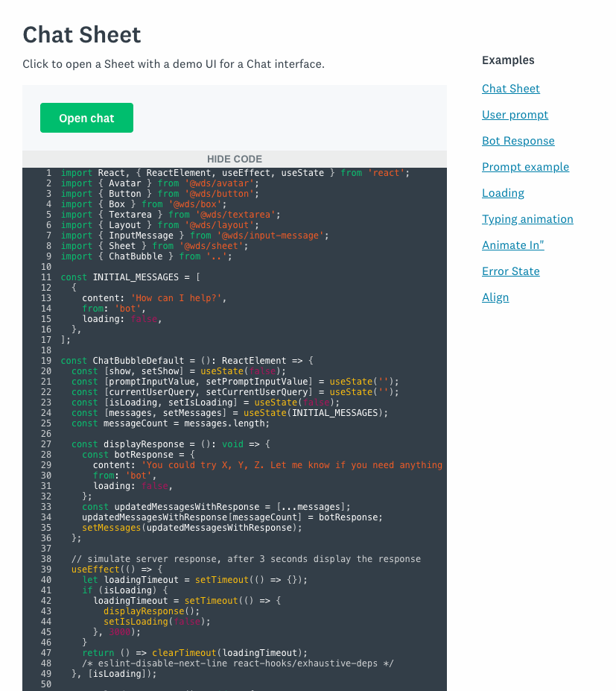The width and height of the screenshot is (616, 691).
Task: Open the Error State example link
Action: 510,271
